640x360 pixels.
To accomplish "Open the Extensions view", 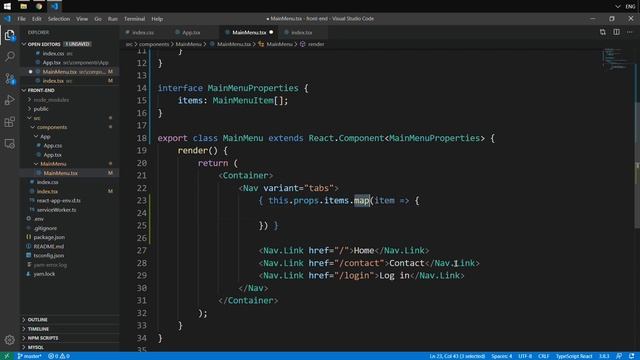I will [10, 122].
